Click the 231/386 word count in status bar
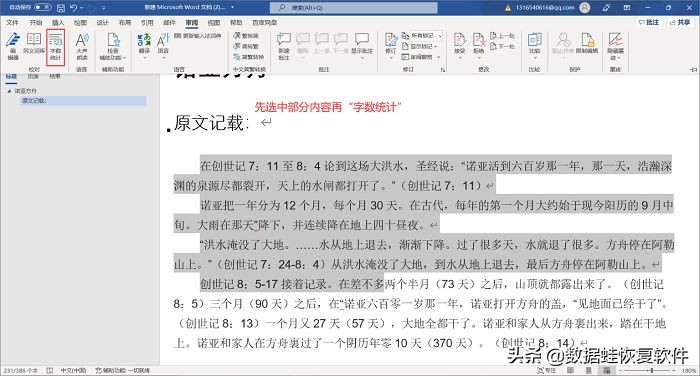The width and height of the screenshot is (700, 376). point(21,371)
